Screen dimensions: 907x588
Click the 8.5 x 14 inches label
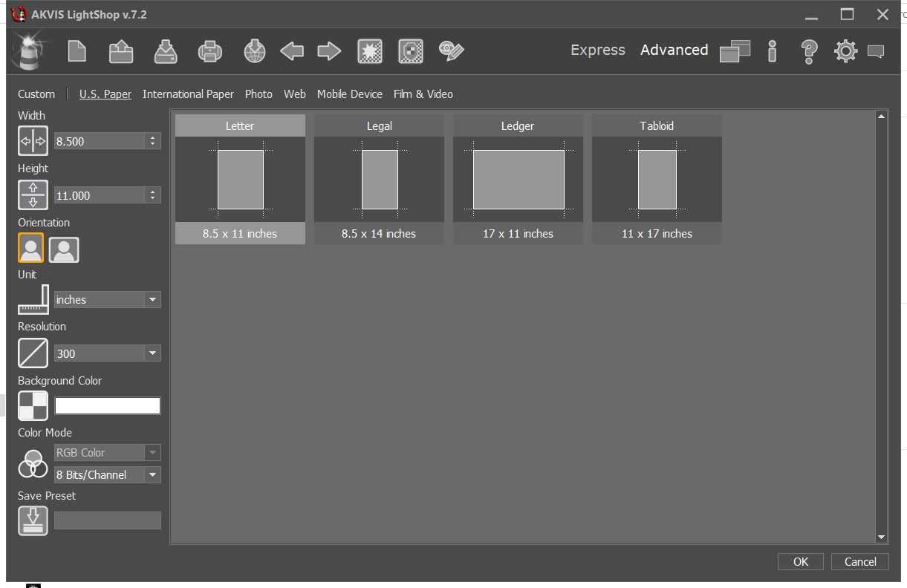click(x=379, y=233)
